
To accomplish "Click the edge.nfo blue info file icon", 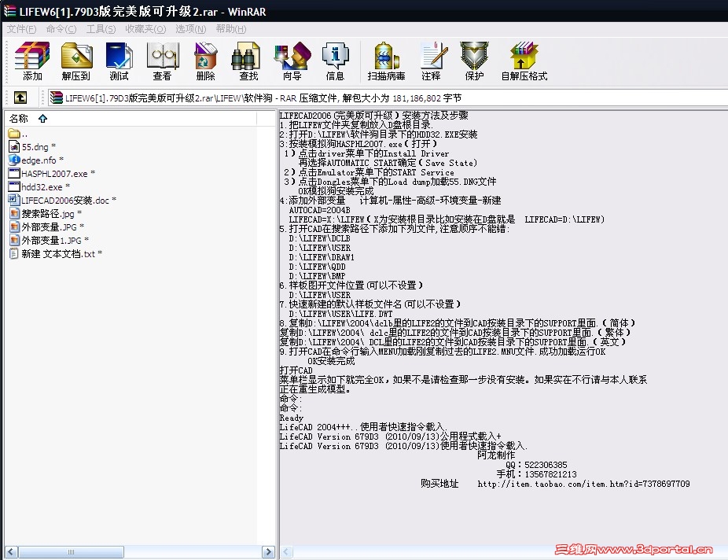I will (14, 160).
